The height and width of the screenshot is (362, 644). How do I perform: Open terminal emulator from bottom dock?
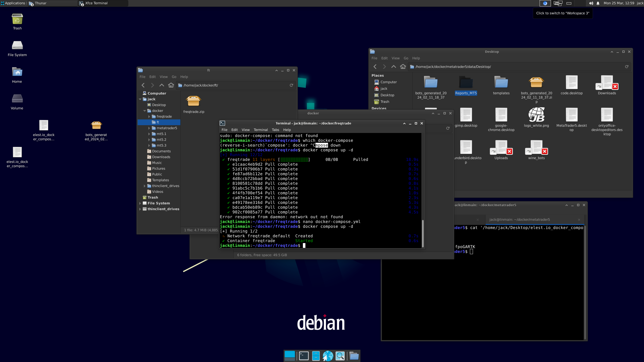(304, 356)
